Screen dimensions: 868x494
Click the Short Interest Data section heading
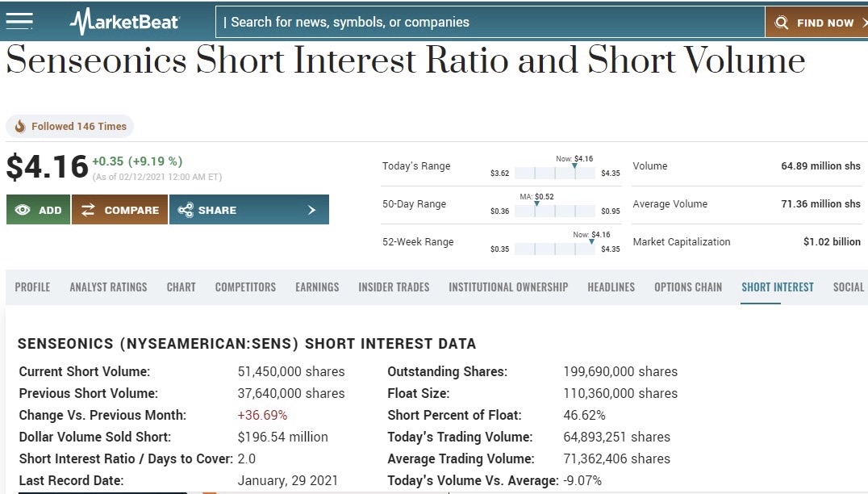point(247,343)
